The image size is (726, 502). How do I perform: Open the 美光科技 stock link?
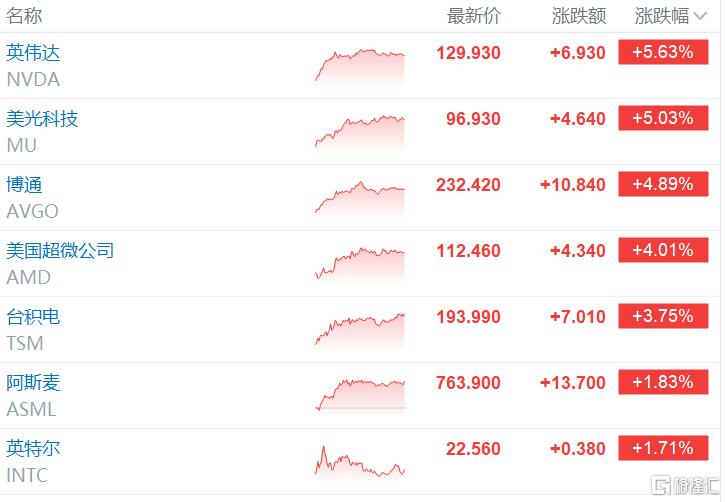42,119
